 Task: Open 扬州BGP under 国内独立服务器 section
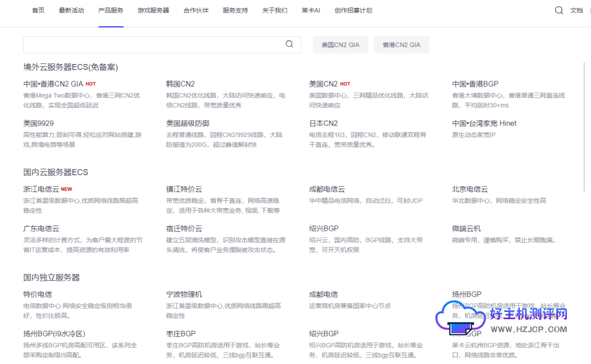coord(466,294)
